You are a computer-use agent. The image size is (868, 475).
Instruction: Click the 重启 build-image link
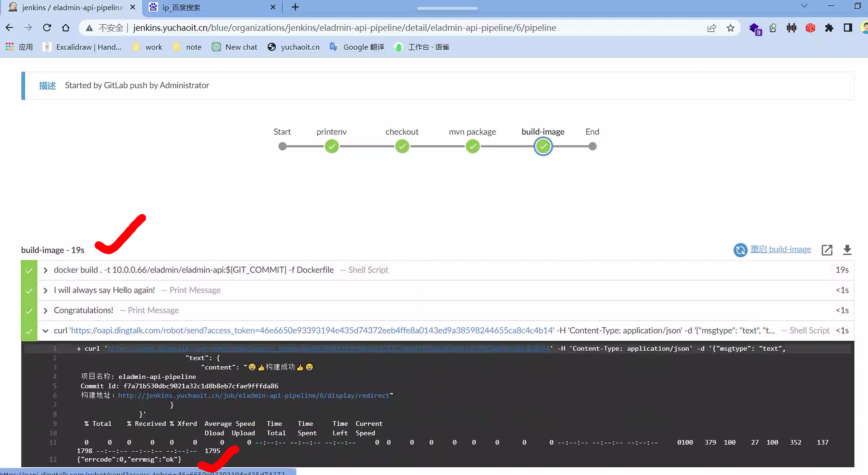pyautogui.click(x=780, y=249)
